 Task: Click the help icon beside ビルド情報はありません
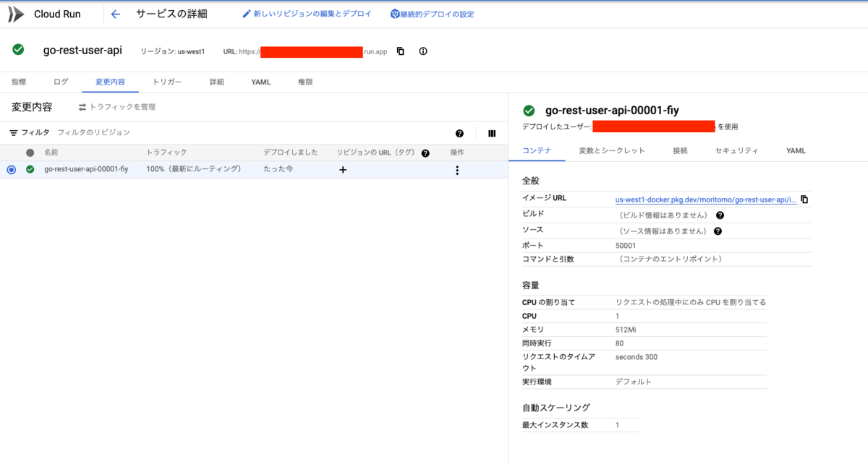(720, 215)
